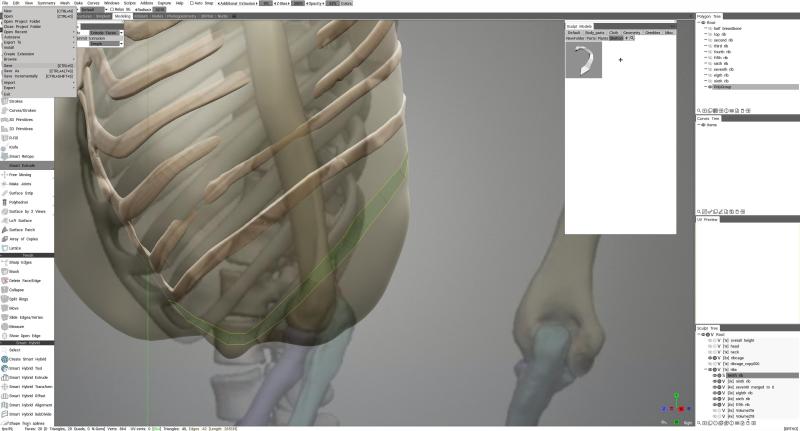Toggle visibility of 'head' sculpt layer
This screenshot has height=431, width=800.
click(x=710, y=346)
